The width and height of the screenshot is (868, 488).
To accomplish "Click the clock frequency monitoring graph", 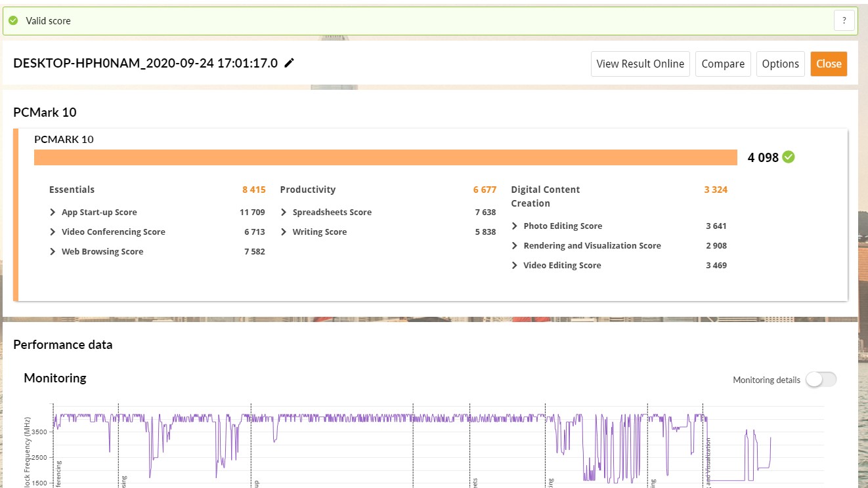I will (437, 446).
